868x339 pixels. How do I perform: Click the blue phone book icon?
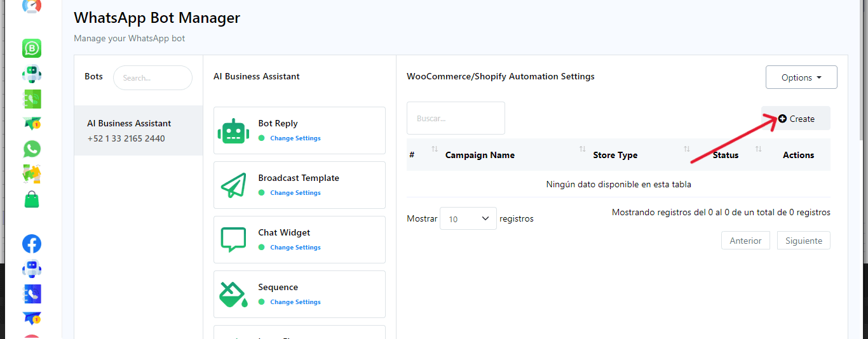click(x=32, y=294)
